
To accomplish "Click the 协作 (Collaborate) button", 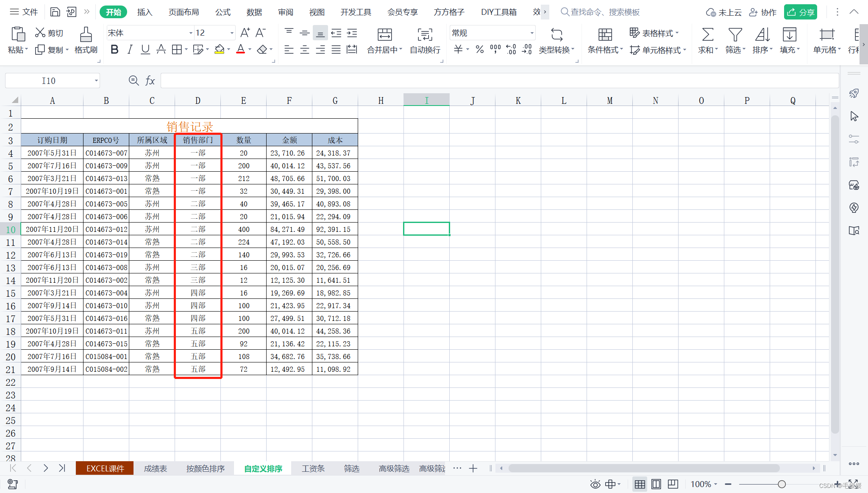I will point(763,12).
